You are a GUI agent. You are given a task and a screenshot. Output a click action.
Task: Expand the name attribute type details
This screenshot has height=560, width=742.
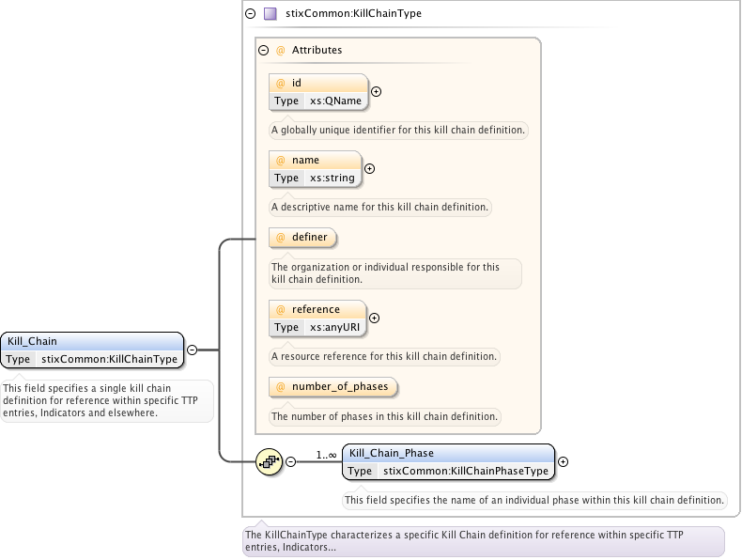click(x=369, y=169)
